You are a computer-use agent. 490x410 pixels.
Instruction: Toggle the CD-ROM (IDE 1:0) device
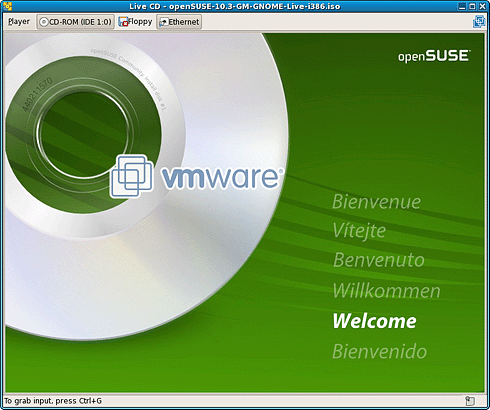(x=75, y=22)
